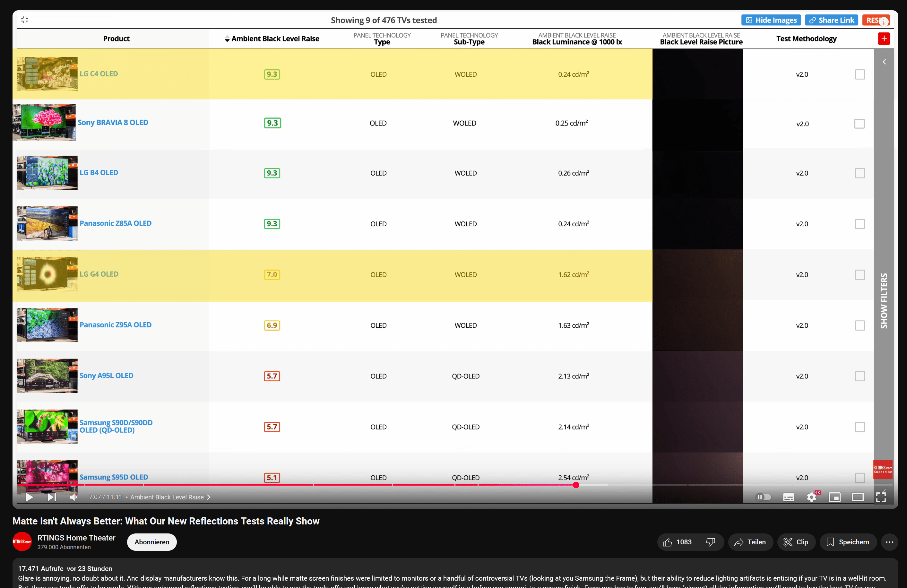Toggle autoplay switch
Viewport: 907px width, 588px height.
pyautogui.click(x=763, y=497)
